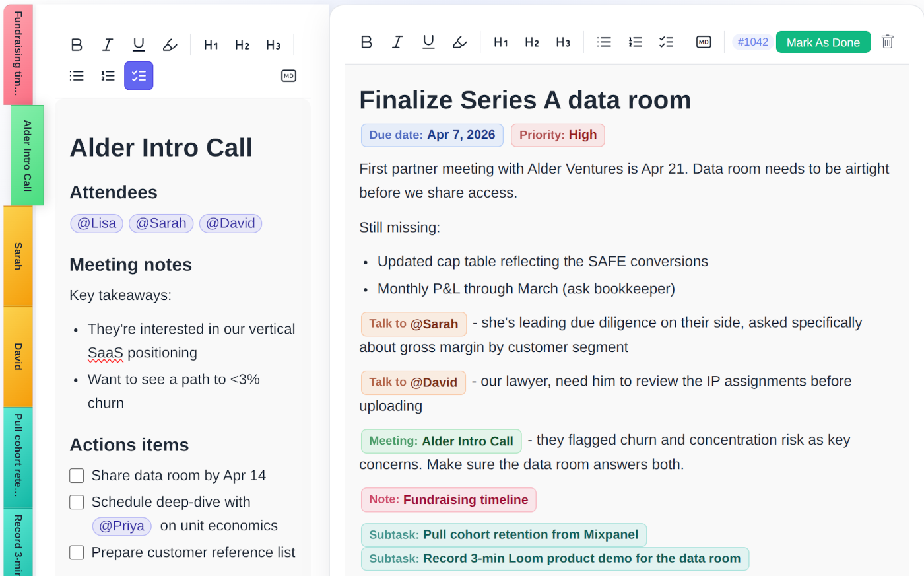The image size is (924, 576).
Task: Apply Heading 1 in left note toolbar
Action: [211, 45]
